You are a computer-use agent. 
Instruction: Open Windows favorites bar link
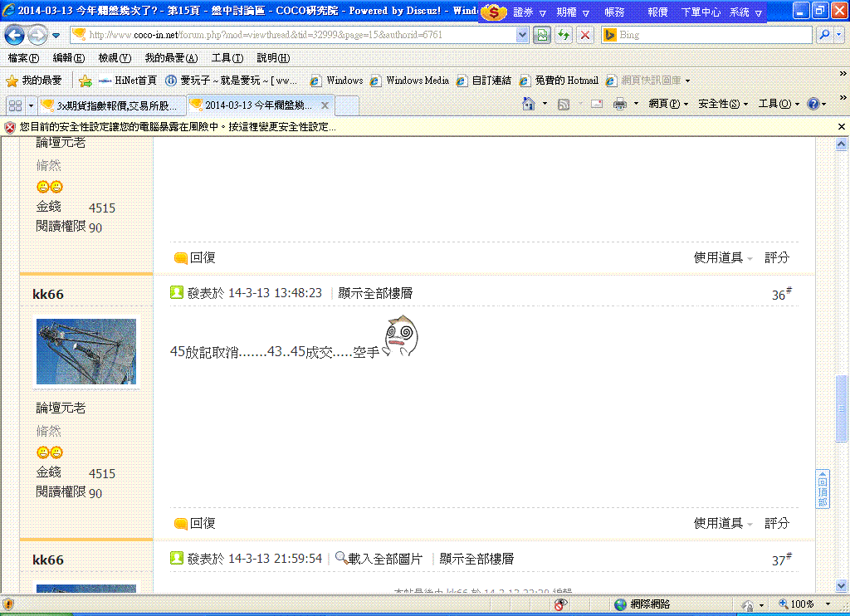[336, 81]
